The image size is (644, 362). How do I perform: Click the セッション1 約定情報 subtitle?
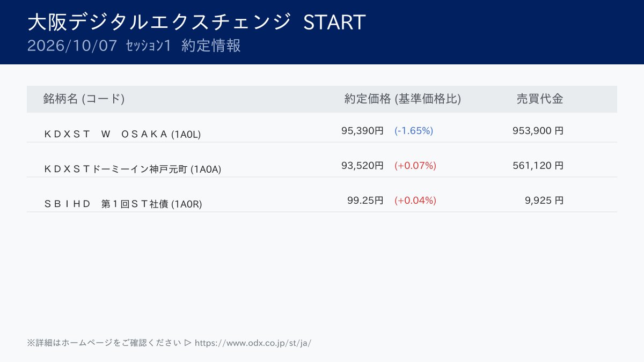point(183,46)
